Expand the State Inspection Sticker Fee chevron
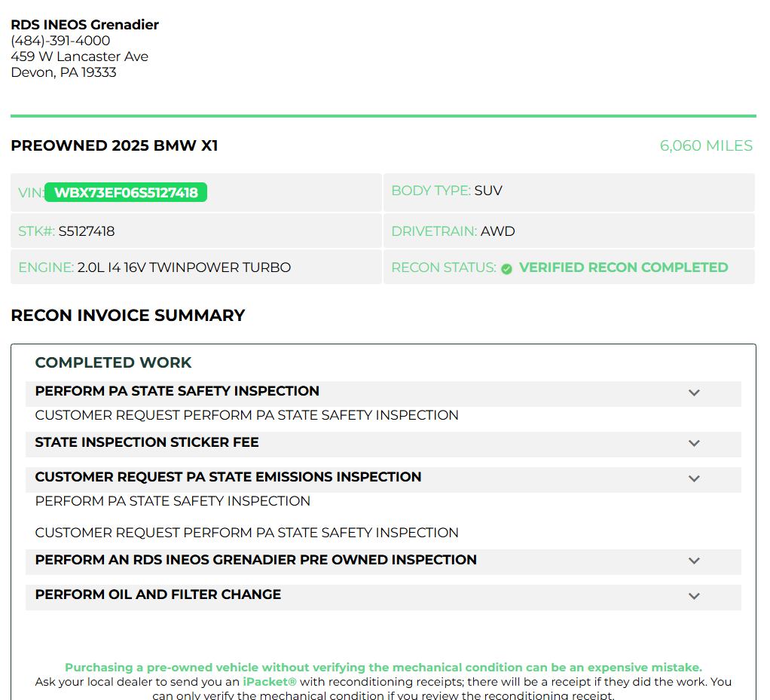The width and height of the screenshot is (770, 700). pyautogui.click(x=693, y=444)
